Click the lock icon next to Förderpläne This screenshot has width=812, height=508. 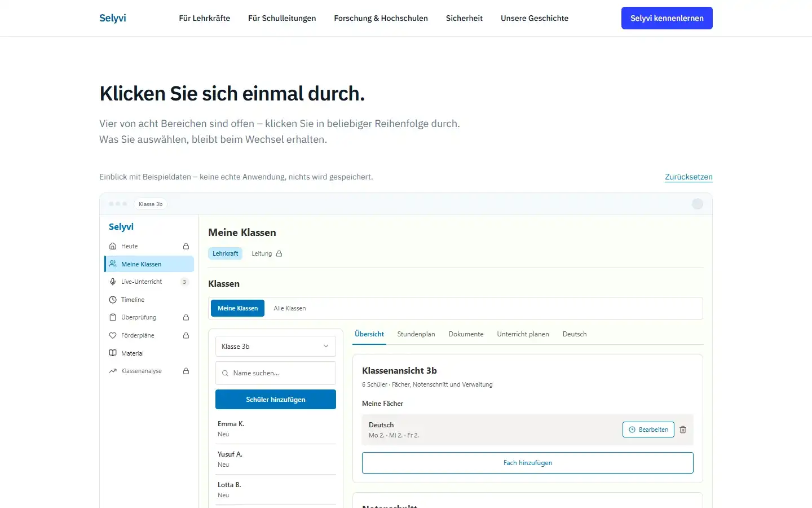coord(186,335)
